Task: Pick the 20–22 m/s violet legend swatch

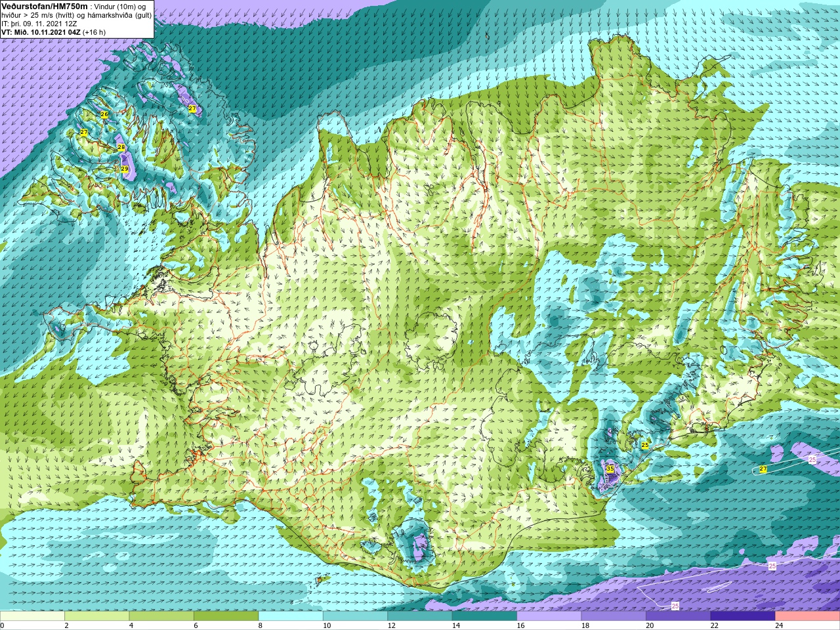Action: (x=679, y=616)
